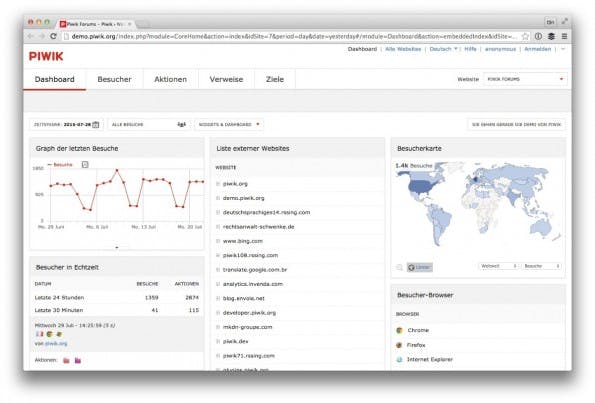Screen dimensions: 595x403
Task: Go back with the browser back arrow
Action: click(x=31, y=36)
